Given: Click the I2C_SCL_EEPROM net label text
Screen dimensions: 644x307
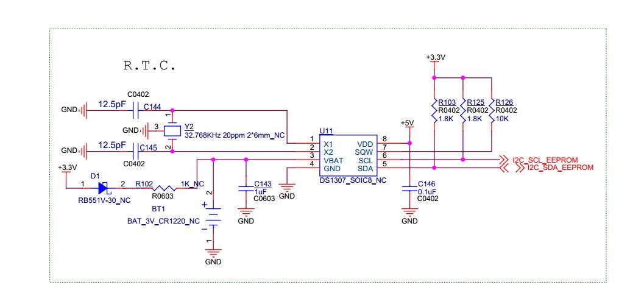Looking at the screenshot, I should coord(545,160).
